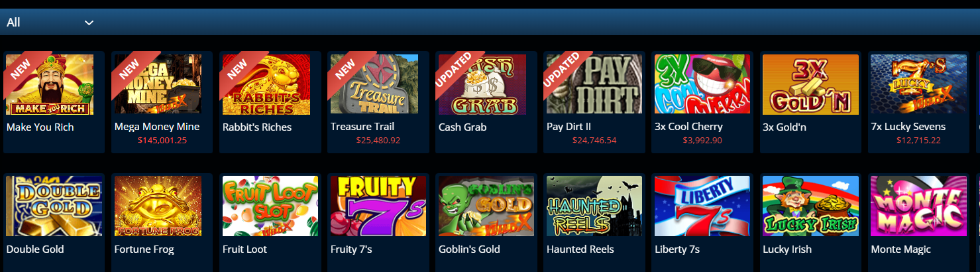This screenshot has height=272, width=980.
Task: Click the Mega Money Mine jackpot amount
Action: [162, 140]
